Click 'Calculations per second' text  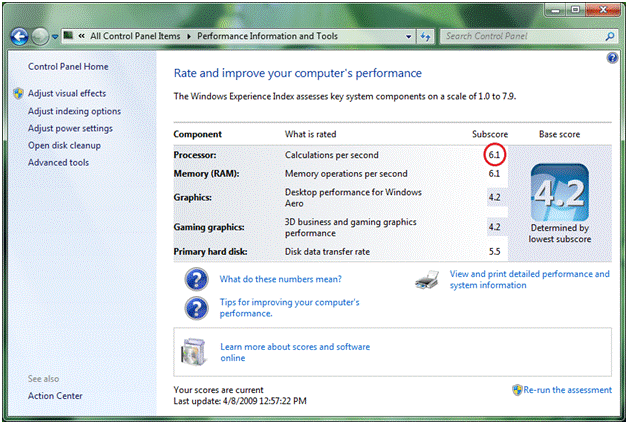[332, 155]
